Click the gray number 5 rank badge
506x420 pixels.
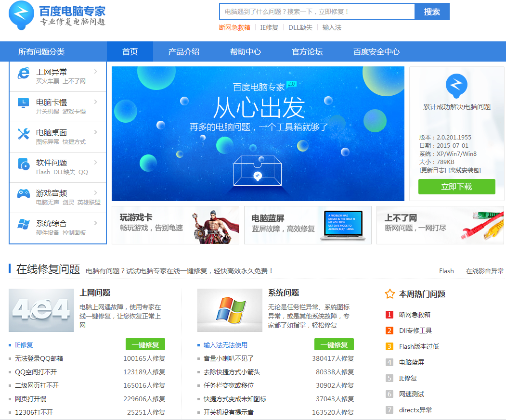[389, 378]
